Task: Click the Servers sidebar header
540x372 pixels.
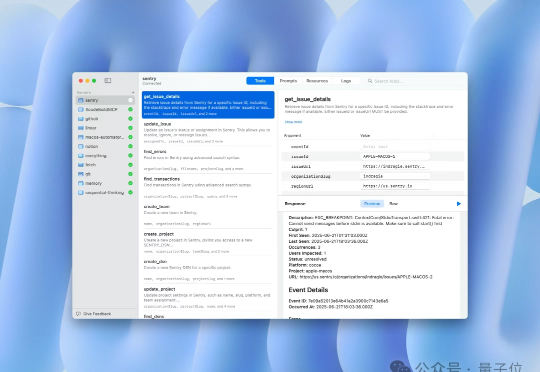Action: tap(84, 92)
